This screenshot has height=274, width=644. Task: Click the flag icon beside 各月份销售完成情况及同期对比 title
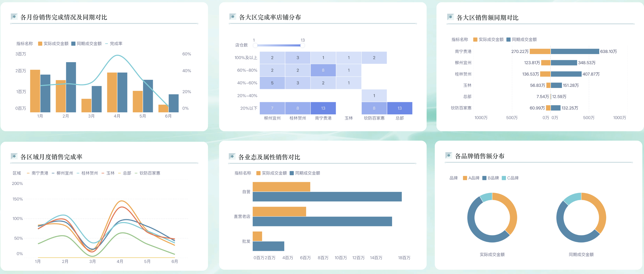tap(14, 17)
